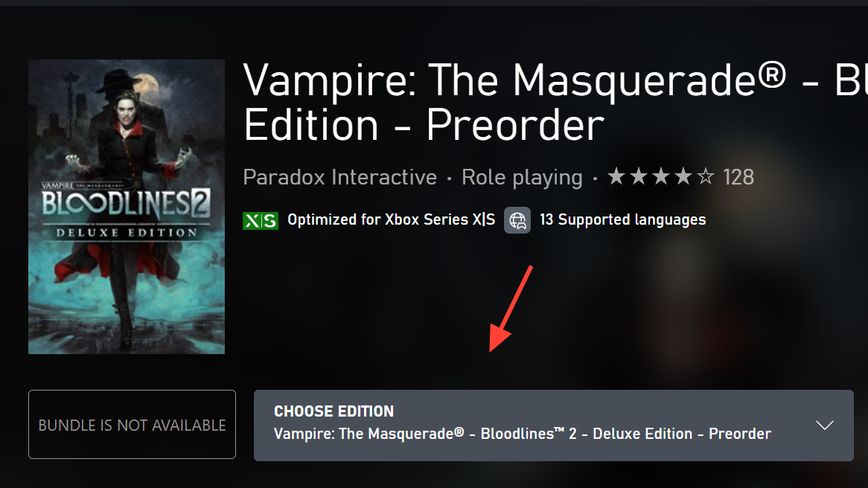Open the Paradox Interactive publisher link
The height and width of the screenshot is (488, 868).
tap(340, 178)
